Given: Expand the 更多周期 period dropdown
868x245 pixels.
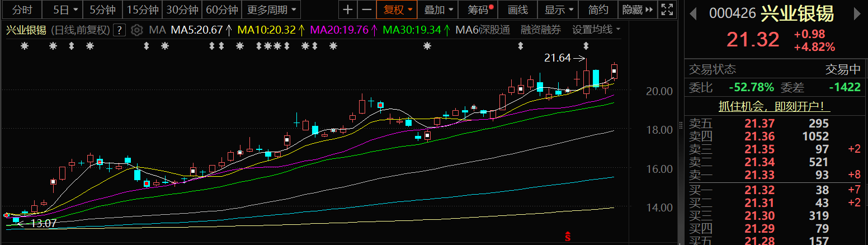Looking at the screenshot, I should tap(271, 10).
